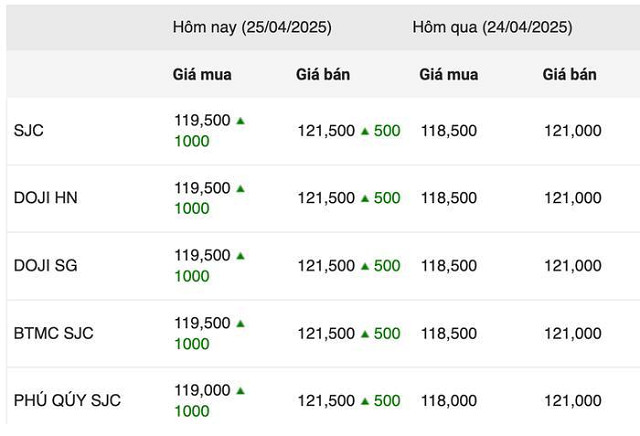Click BTMC SJC sell price change 500
Screen dimensions: 640x436
click(x=387, y=334)
